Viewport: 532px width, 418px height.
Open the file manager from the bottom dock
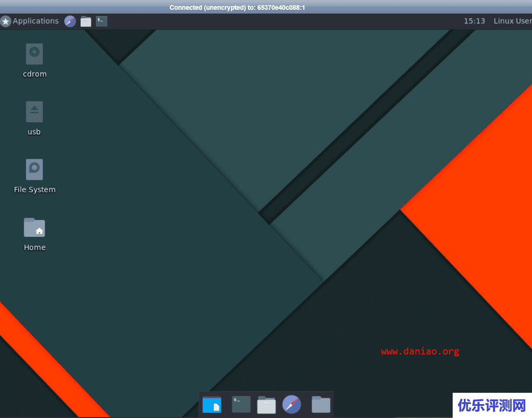[x=266, y=404]
